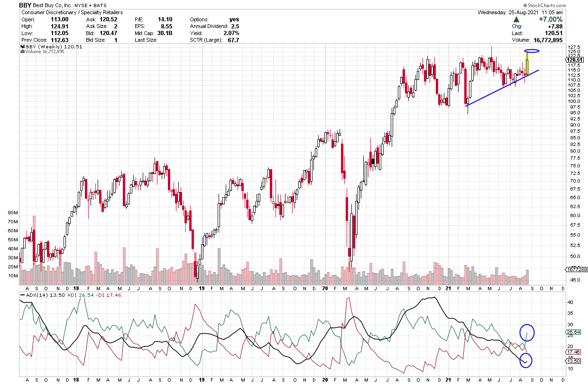Viewport: 588px width, 384px height.
Task: Click the BBY (Weekly) 120.51 chart legend
Action: (x=53, y=47)
